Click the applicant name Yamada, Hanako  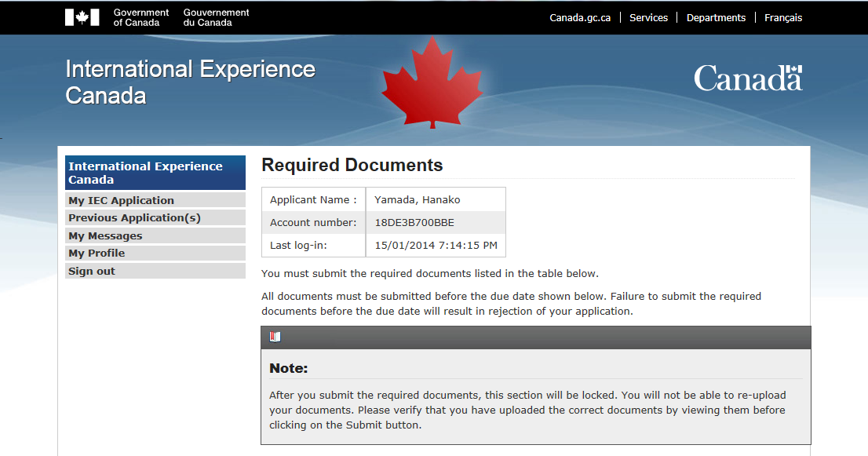[418, 200]
